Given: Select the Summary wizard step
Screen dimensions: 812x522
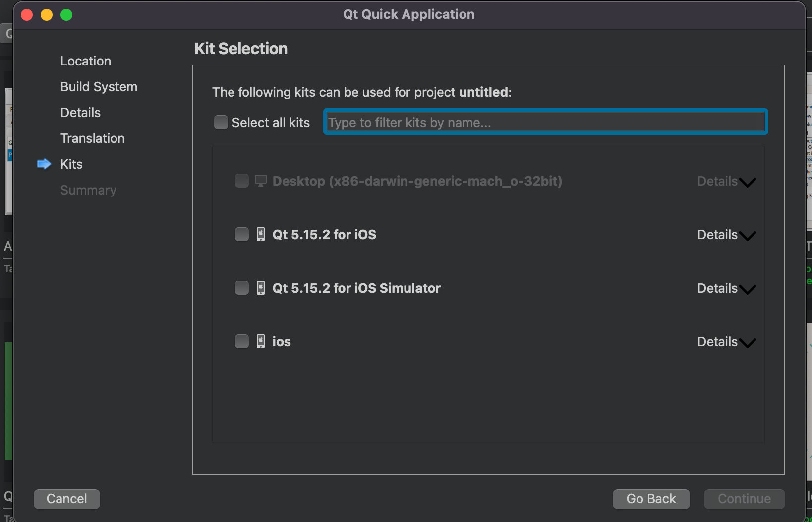Looking at the screenshot, I should [88, 190].
